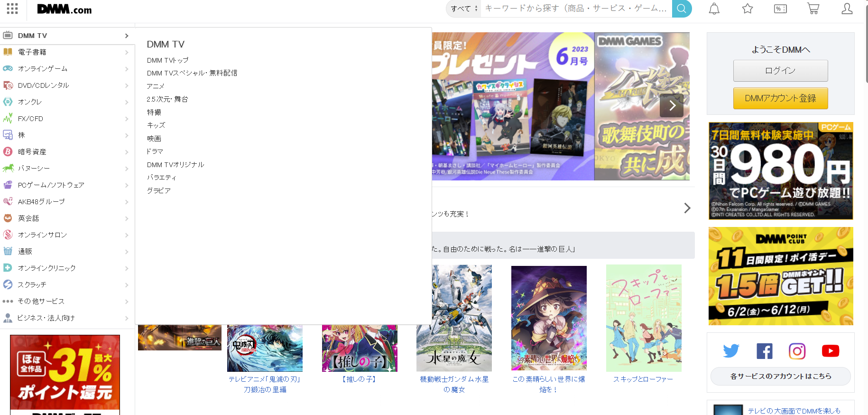
Task: Click the 電子書籍 book icon
Action: click(8, 52)
